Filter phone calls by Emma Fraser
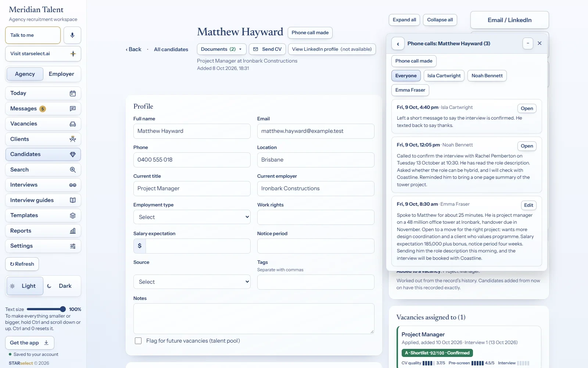This screenshot has height=368, width=588. tap(410, 90)
